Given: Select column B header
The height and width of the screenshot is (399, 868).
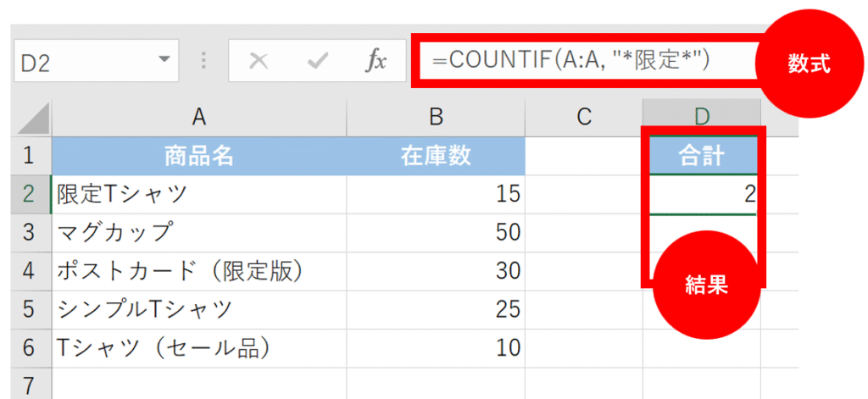Looking at the screenshot, I should point(436,118).
